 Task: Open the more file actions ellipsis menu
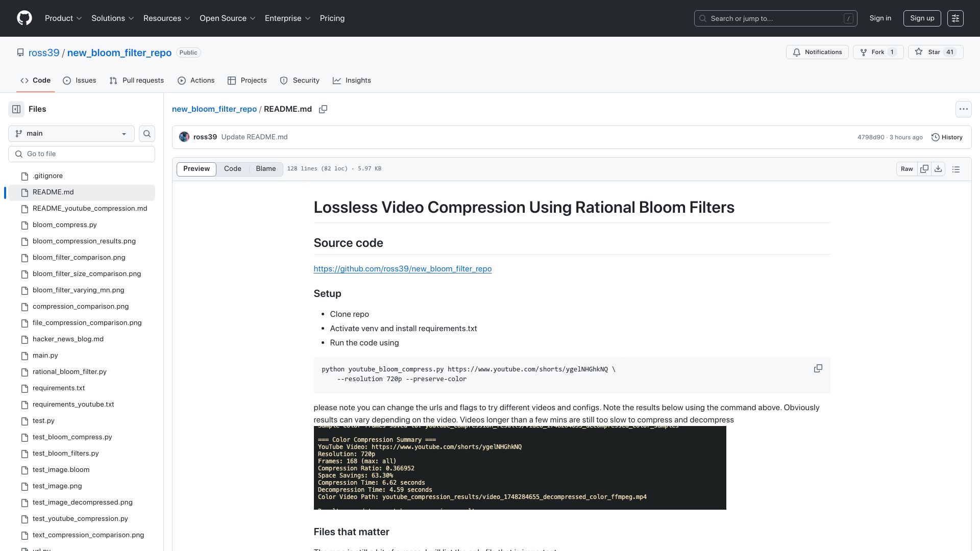963,109
